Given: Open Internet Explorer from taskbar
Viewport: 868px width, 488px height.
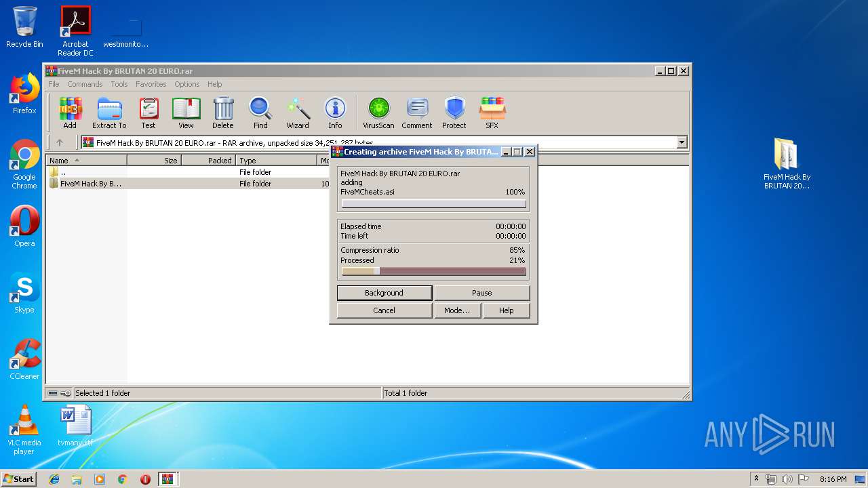Looking at the screenshot, I should coord(54,479).
